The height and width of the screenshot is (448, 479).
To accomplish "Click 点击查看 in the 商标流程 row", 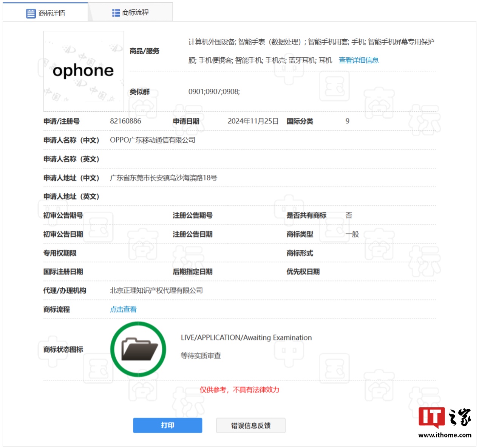I will click(123, 309).
